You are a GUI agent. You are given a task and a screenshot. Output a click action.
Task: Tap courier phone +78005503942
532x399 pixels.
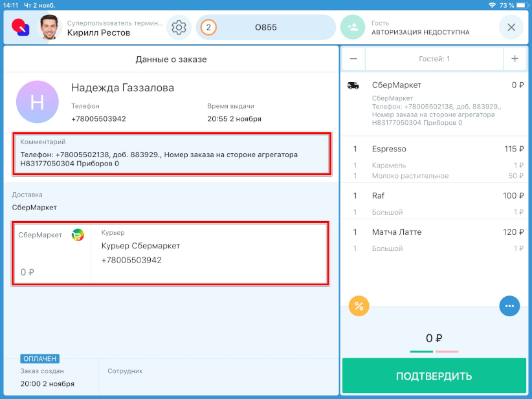click(131, 261)
